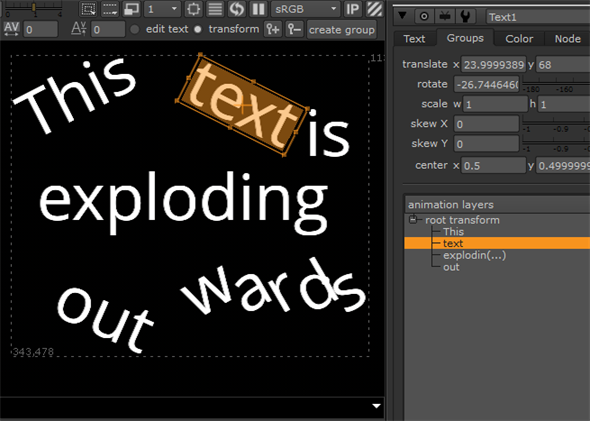Click the add keyframe icon
590x421 pixels.
(273, 29)
